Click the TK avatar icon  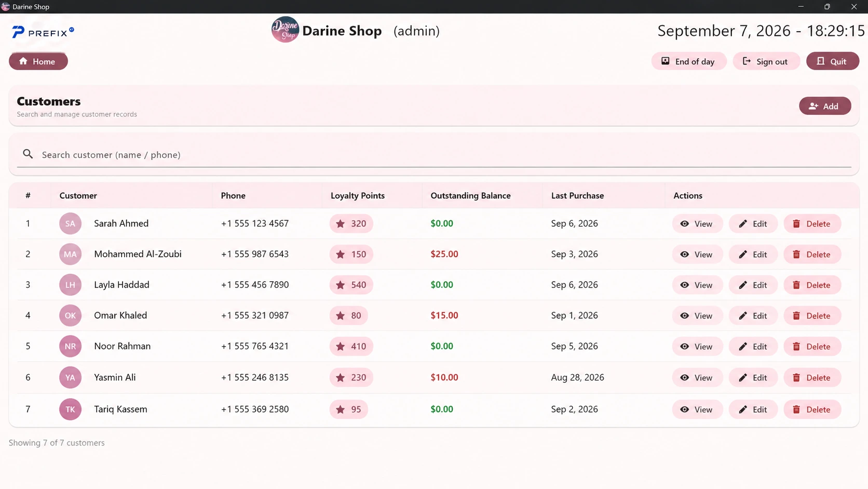70,409
